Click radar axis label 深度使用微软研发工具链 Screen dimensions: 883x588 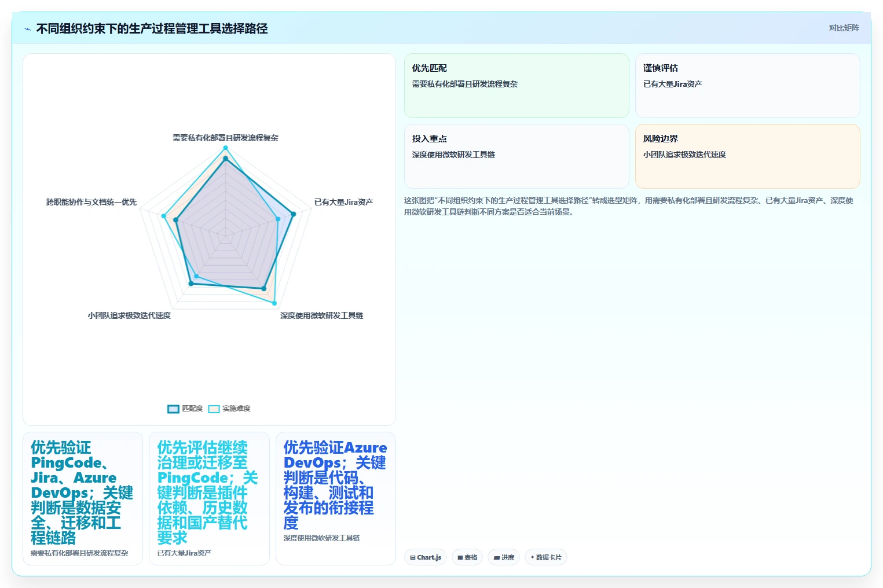click(x=321, y=315)
